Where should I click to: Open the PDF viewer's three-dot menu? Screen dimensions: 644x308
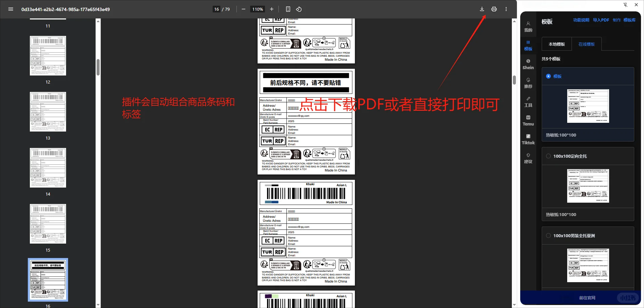click(506, 9)
